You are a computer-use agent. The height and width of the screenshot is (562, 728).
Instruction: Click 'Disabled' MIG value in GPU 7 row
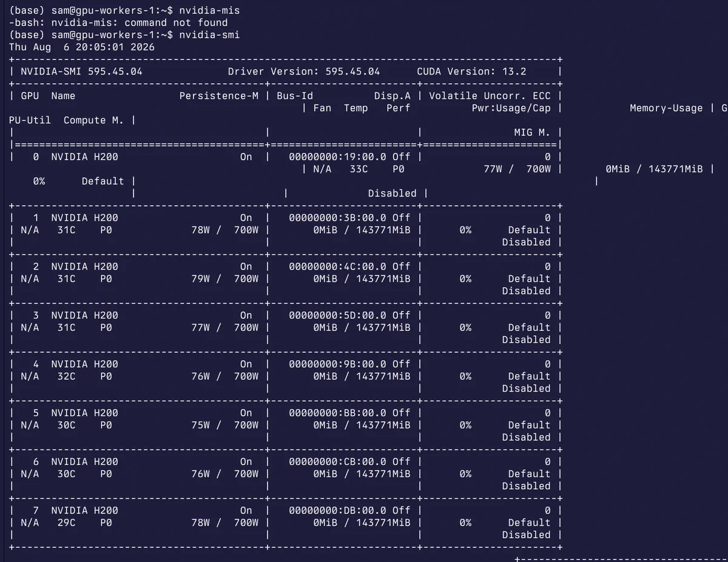[526, 535]
